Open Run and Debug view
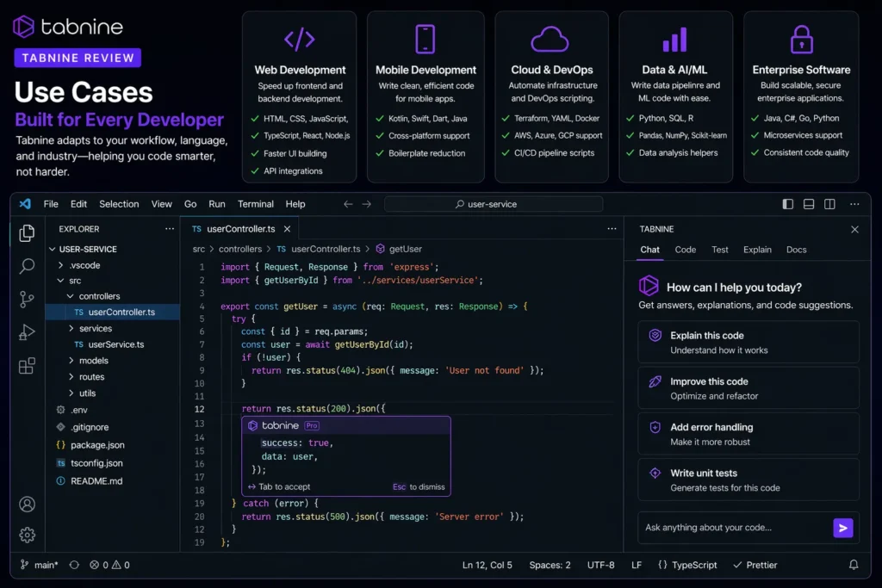Screen dimensions: 882x588 [x=27, y=332]
